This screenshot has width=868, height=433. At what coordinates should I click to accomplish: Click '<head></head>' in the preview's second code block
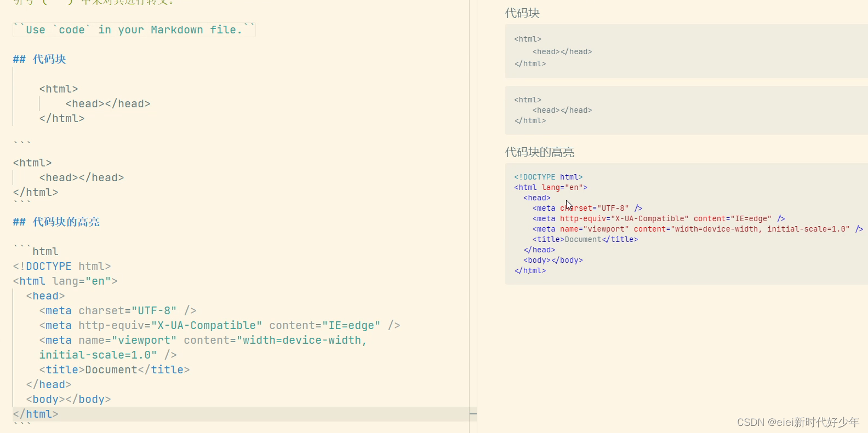(x=562, y=110)
